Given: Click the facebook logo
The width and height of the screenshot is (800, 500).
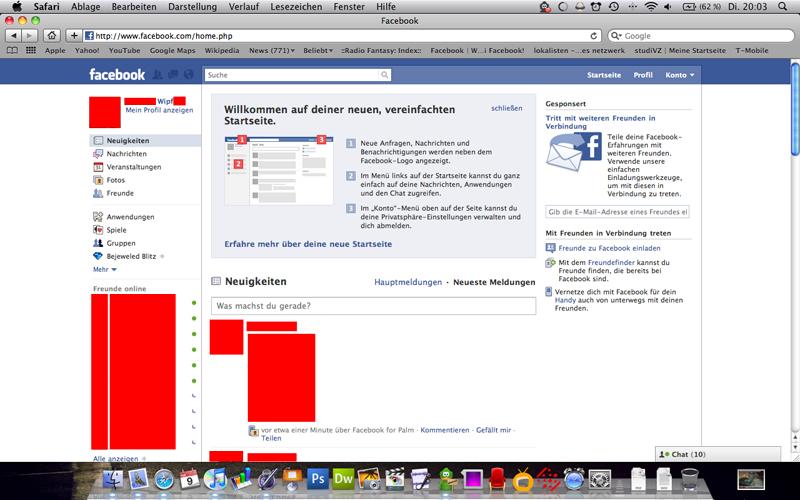Looking at the screenshot, I should pyautogui.click(x=117, y=74).
